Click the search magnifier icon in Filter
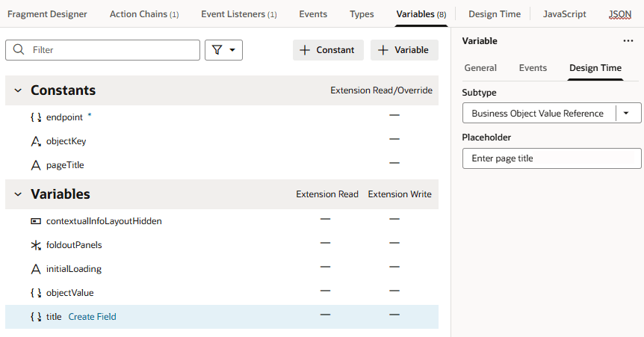Image resolution: width=644 pixels, height=337 pixels. coord(18,50)
